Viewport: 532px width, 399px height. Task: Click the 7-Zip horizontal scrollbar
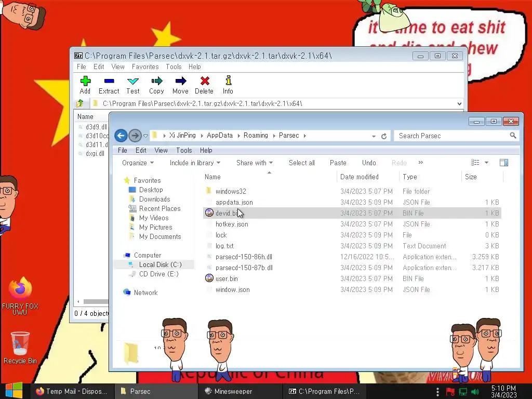96,301
